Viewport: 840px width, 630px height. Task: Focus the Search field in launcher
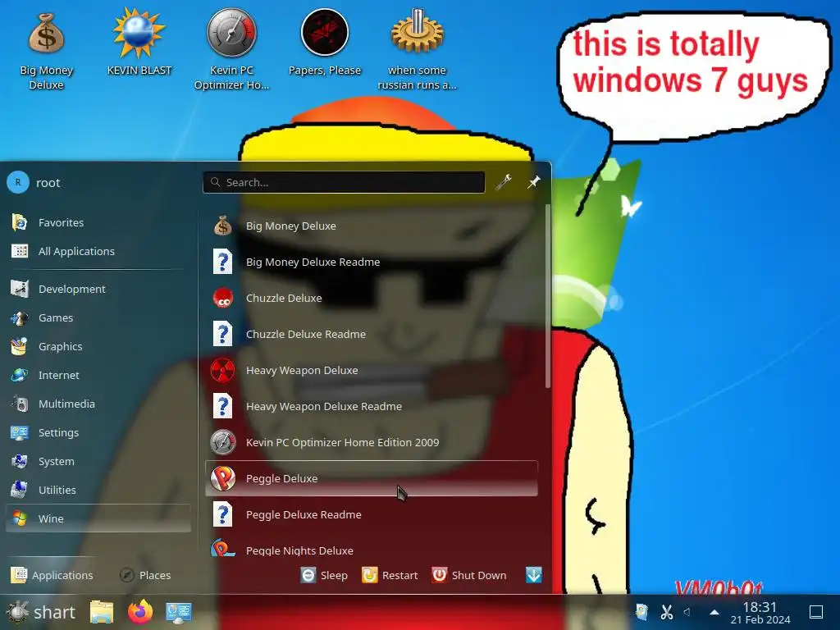click(344, 182)
